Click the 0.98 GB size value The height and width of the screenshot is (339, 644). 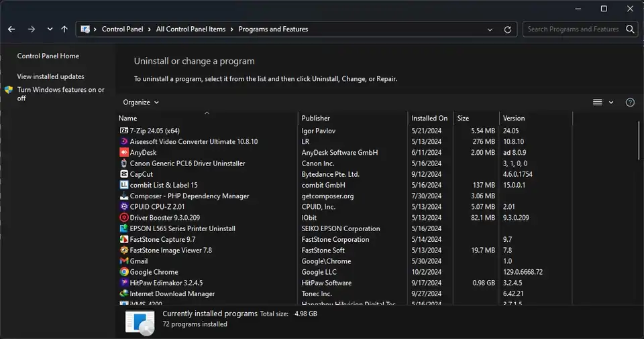click(484, 283)
